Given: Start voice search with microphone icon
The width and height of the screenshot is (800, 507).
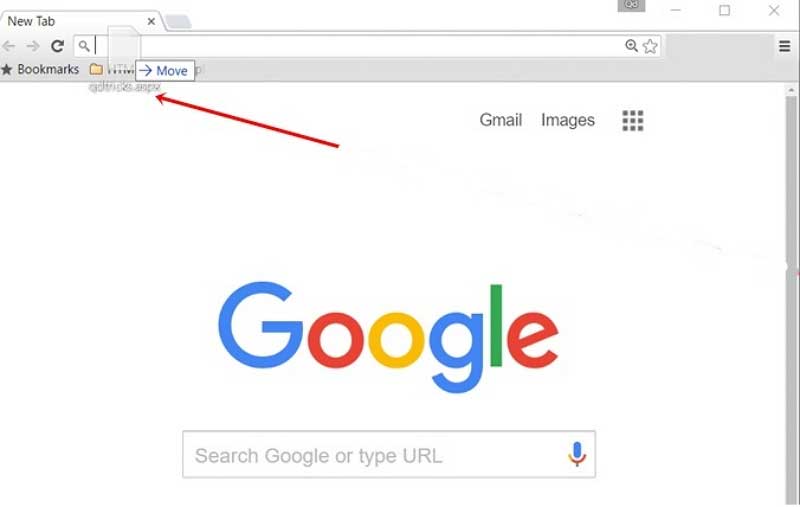Looking at the screenshot, I should (577, 454).
